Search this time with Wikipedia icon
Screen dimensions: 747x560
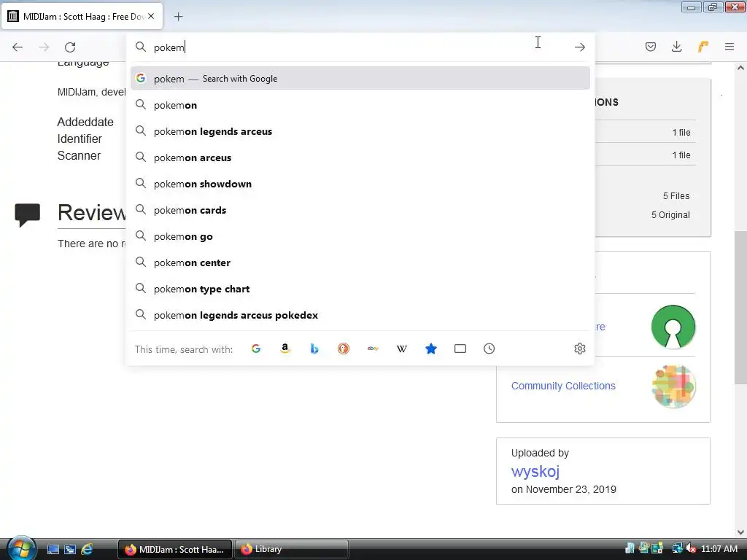point(402,349)
